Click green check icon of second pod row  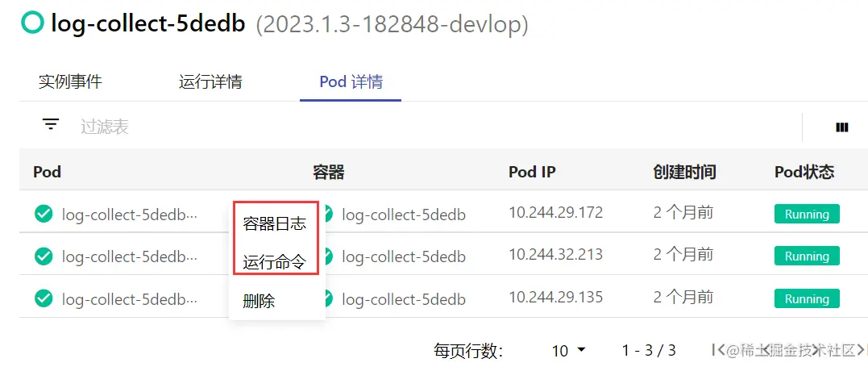click(44, 256)
